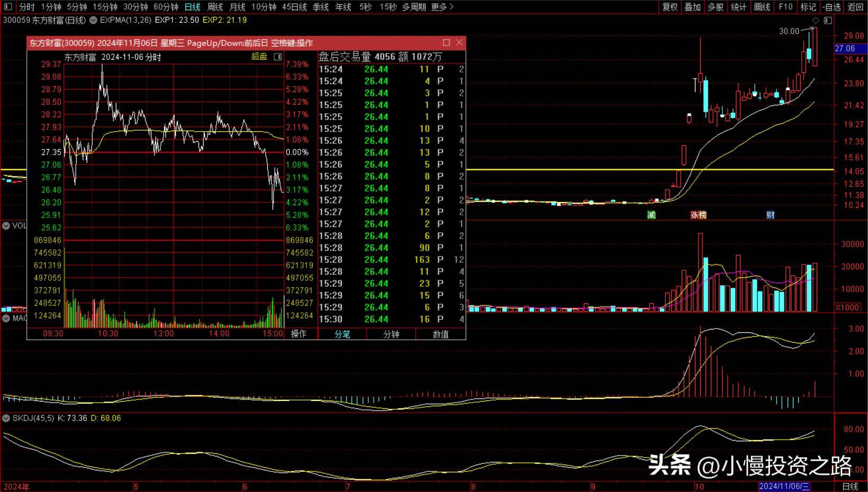Viewport: 868px width, 492px height.
Task: Switch to 周线 weekly chart
Action: (x=215, y=7)
